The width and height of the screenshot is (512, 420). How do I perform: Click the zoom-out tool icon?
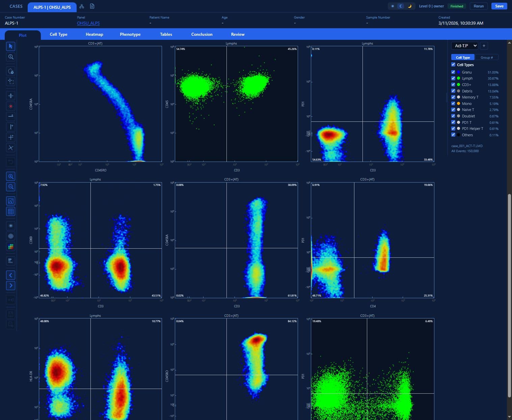point(10,187)
